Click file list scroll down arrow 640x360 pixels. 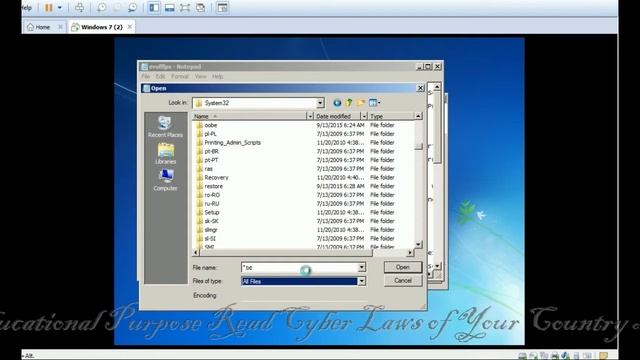click(x=418, y=244)
